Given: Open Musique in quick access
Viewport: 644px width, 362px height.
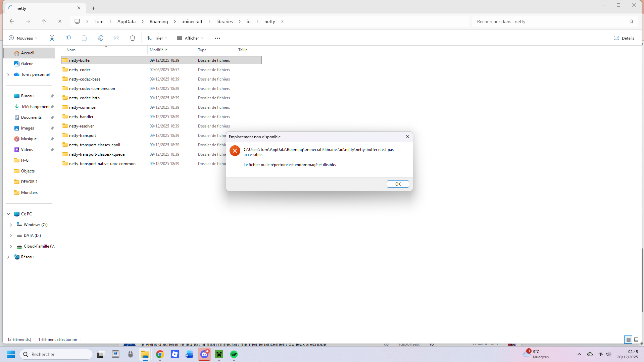Looking at the screenshot, I should [29, 139].
